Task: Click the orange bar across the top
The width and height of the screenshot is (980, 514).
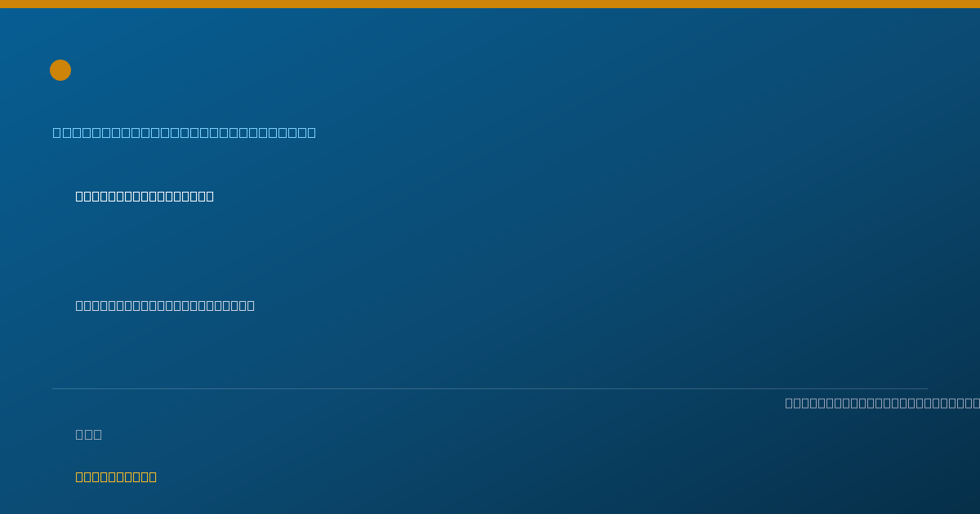Action: (490, 4)
